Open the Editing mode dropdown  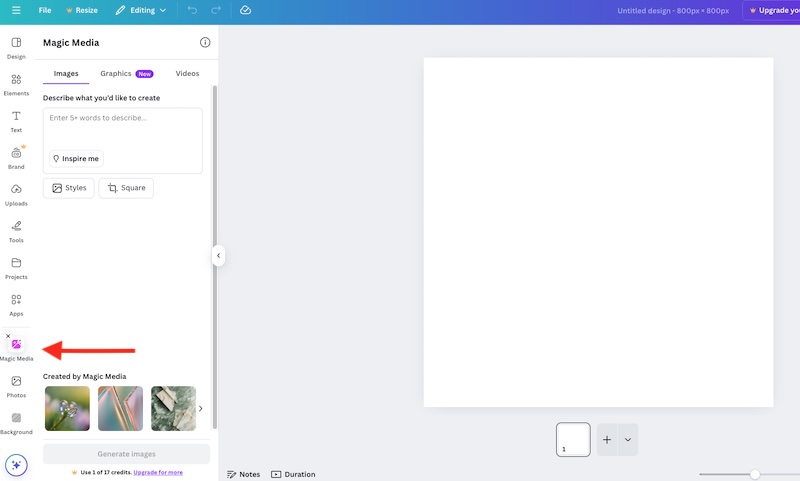[141, 10]
